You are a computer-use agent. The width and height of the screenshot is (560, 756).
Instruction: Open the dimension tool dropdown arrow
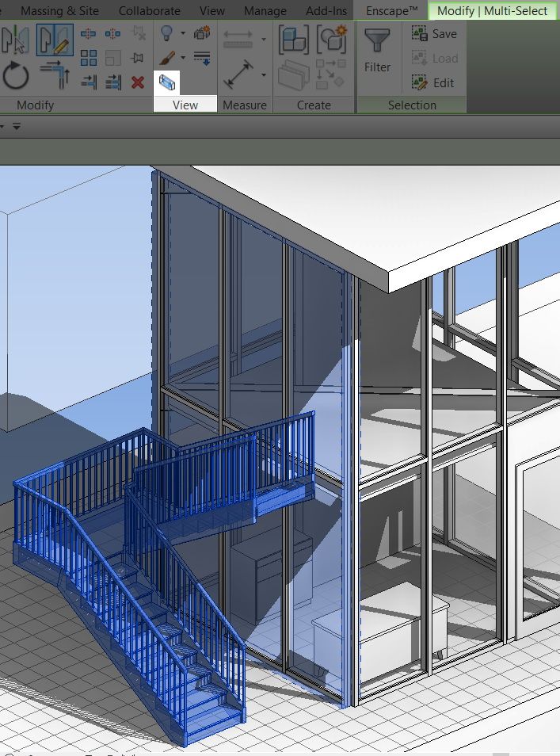(264, 77)
